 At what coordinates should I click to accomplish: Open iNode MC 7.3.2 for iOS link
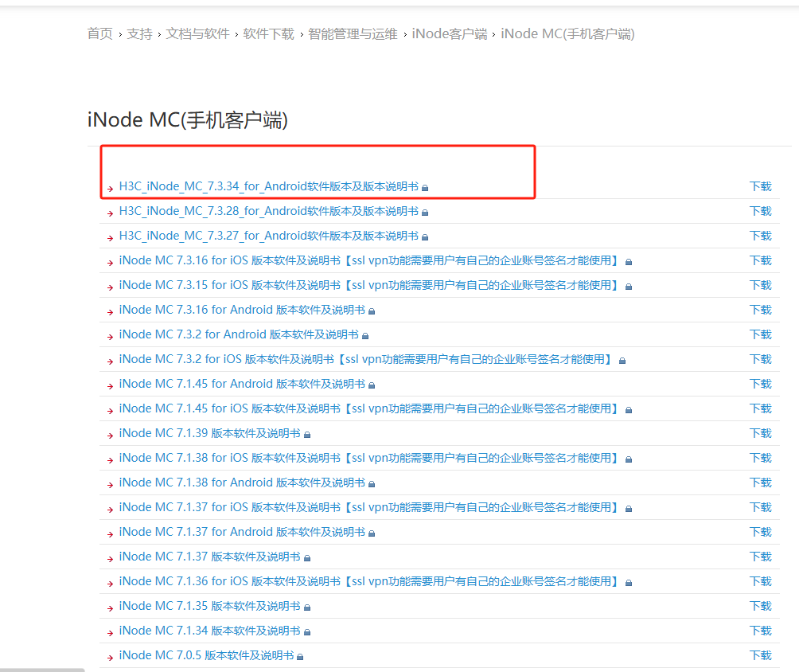click(367, 359)
